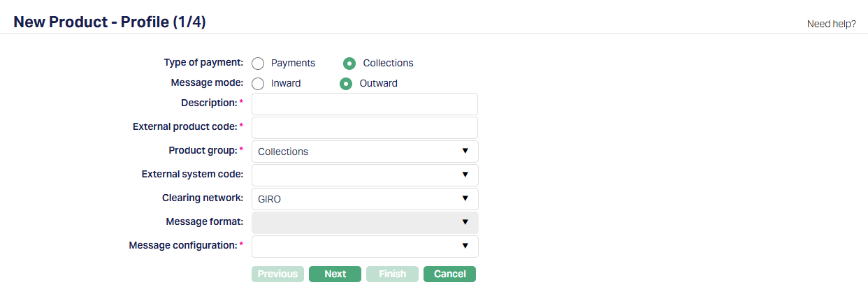Choose Inward message mode

258,84
